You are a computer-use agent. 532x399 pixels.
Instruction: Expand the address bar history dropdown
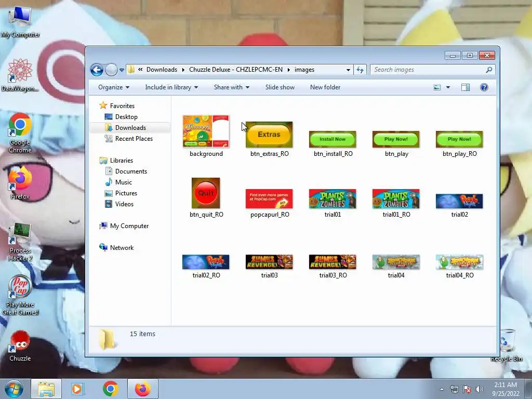pos(348,70)
